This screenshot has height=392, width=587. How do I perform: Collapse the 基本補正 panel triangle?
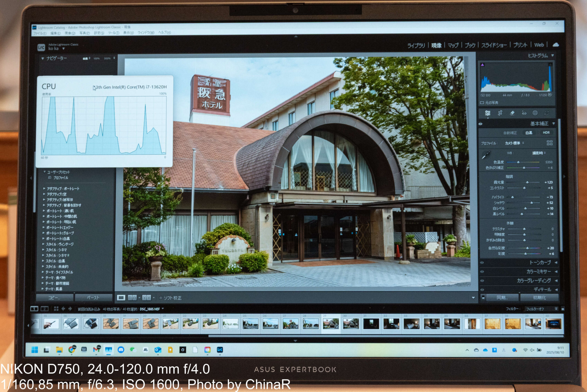pos(554,123)
